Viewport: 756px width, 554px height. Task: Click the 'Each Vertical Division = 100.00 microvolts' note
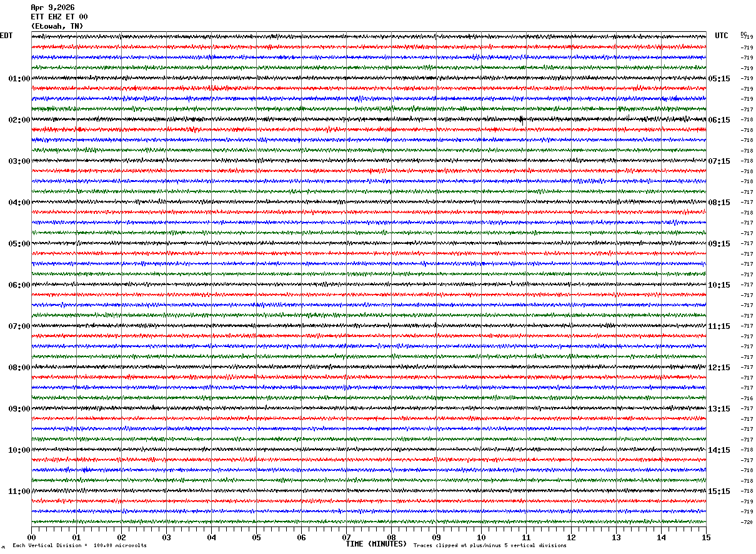[x=80, y=545]
